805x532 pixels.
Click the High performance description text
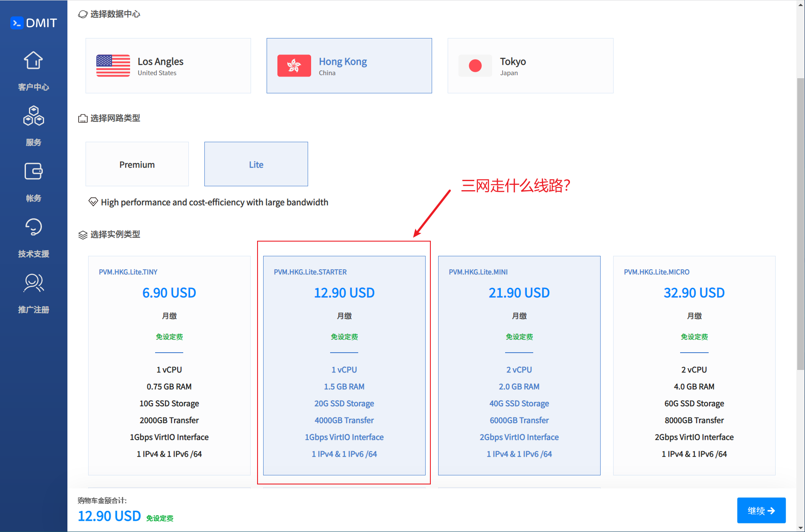click(214, 202)
